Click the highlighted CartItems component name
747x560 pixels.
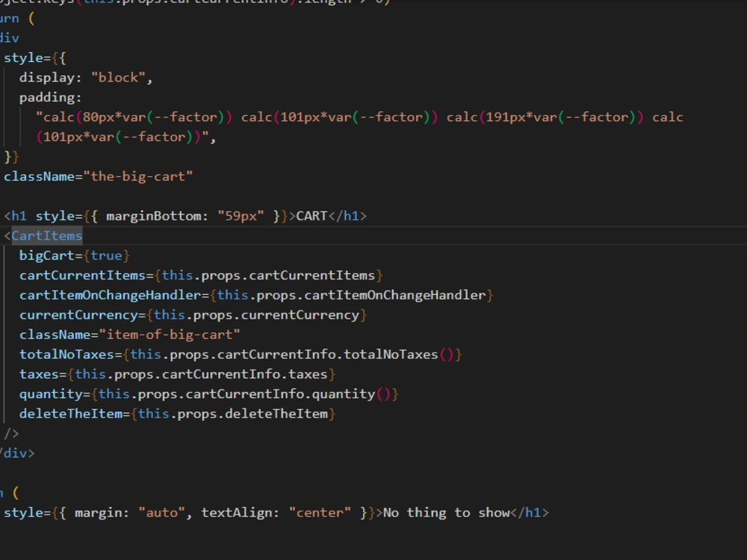pyautogui.click(x=46, y=236)
